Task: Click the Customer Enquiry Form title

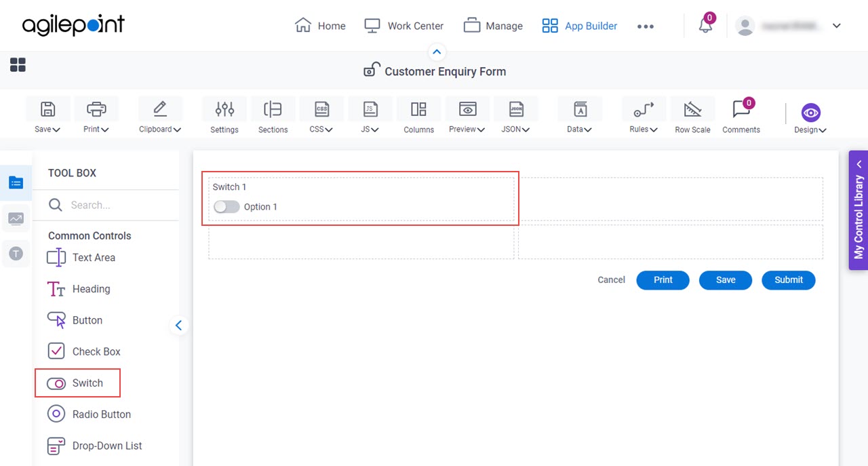Action: pos(446,71)
